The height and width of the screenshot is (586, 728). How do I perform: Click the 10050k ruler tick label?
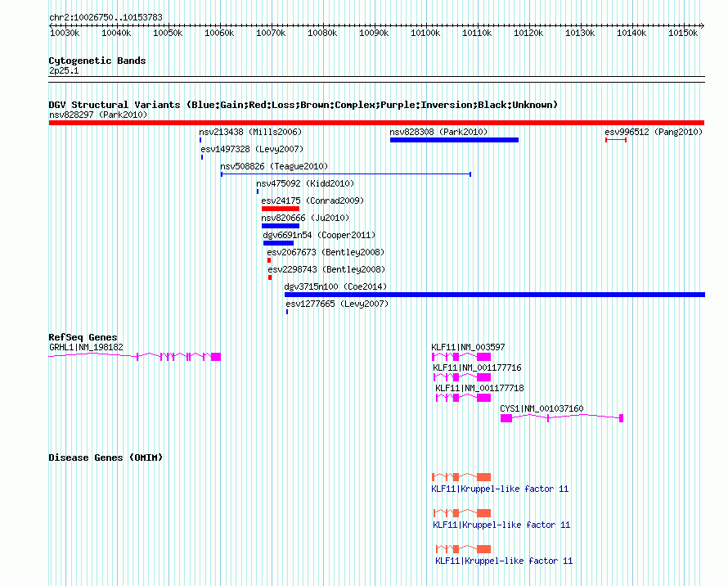point(168,33)
